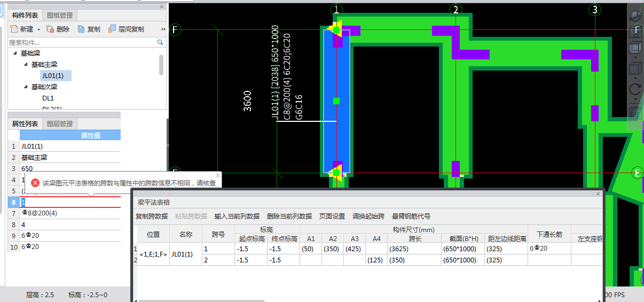Click the 截面(B*H) column header

[x=463, y=238]
